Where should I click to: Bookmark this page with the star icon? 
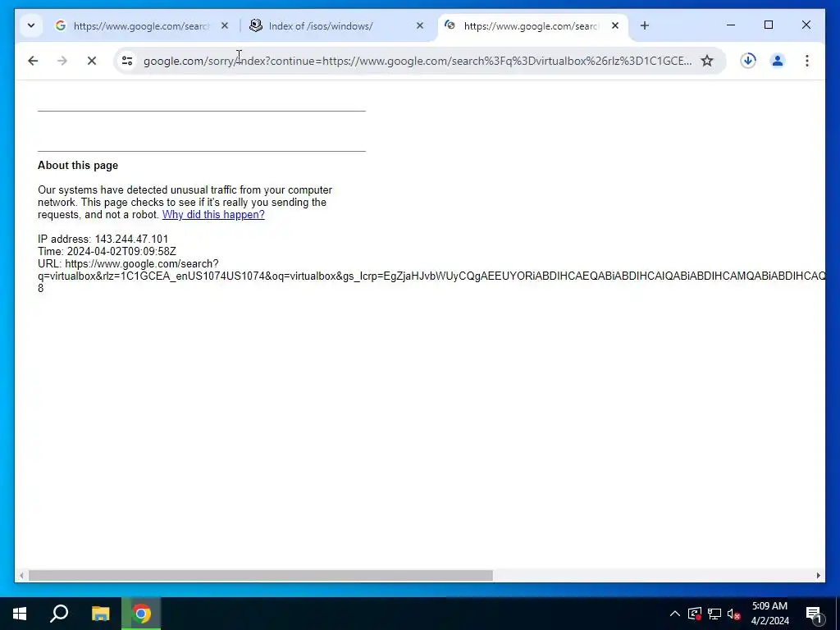tap(707, 61)
